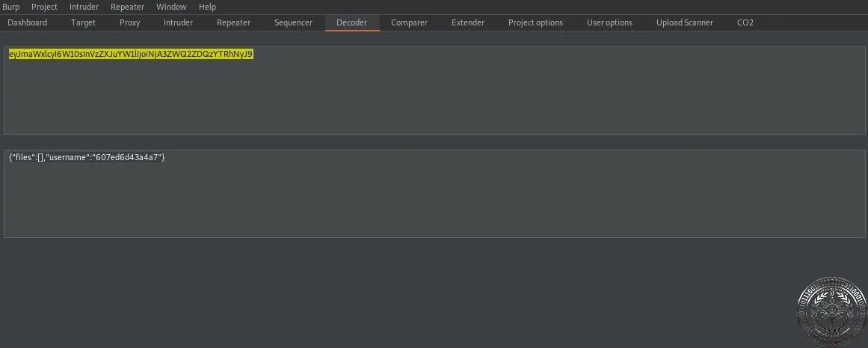Switch to the Comparer tab
This screenshot has height=348, width=868.
(409, 22)
